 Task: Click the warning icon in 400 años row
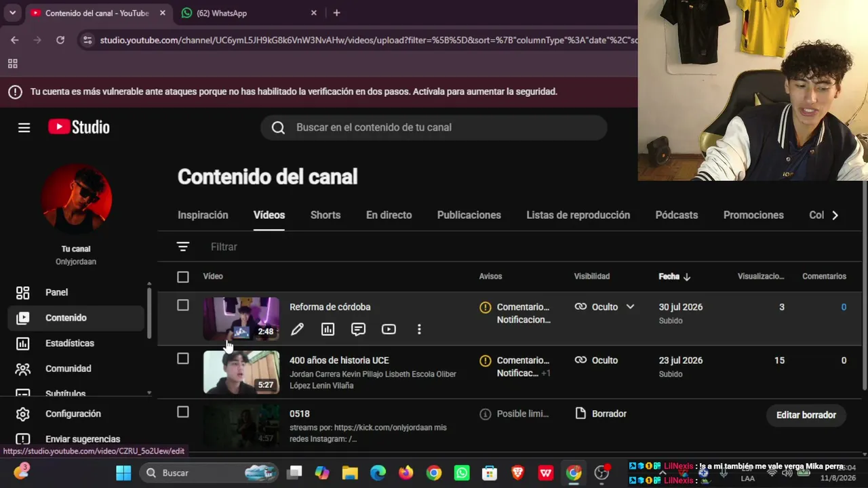click(x=486, y=361)
